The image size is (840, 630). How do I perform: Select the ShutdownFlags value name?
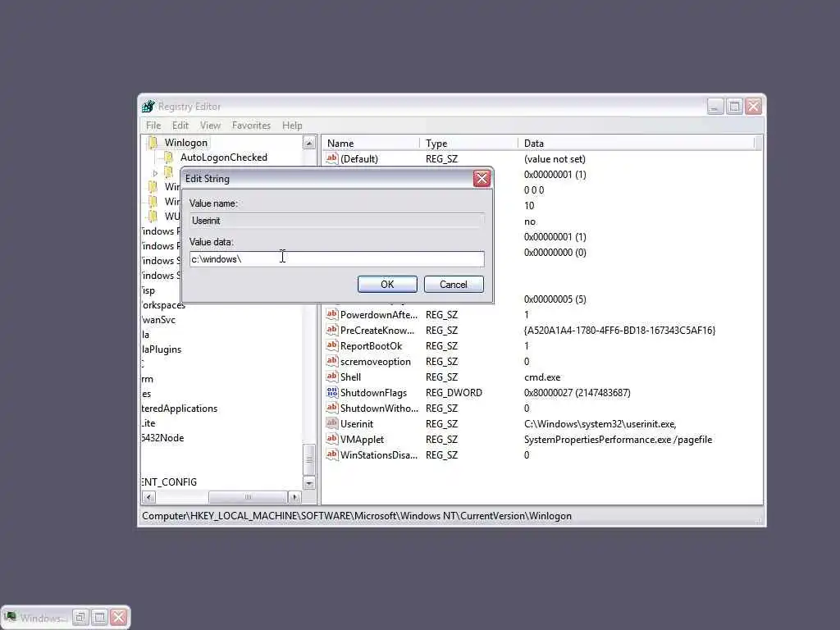[x=373, y=393]
